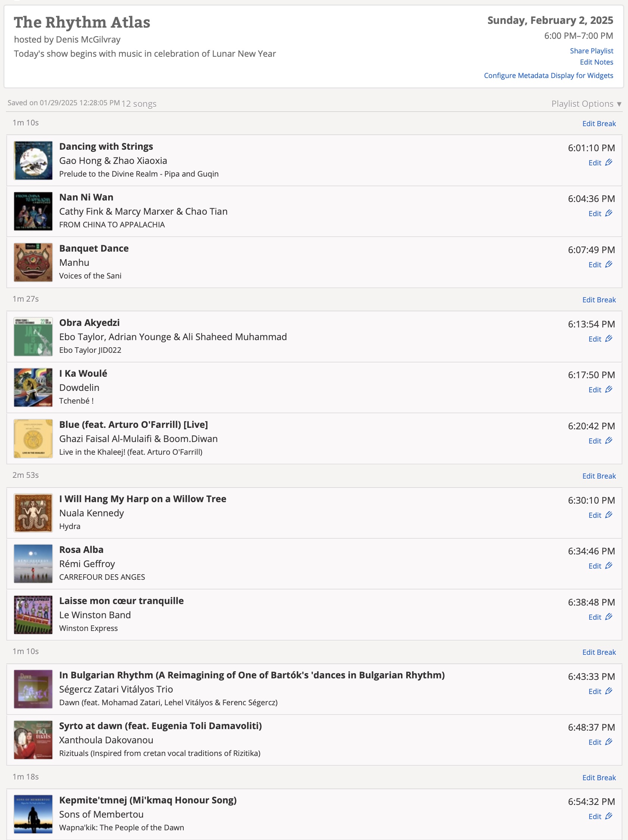The image size is (628, 840).
Task: Edit the 1m 27s break
Action: [599, 300]
